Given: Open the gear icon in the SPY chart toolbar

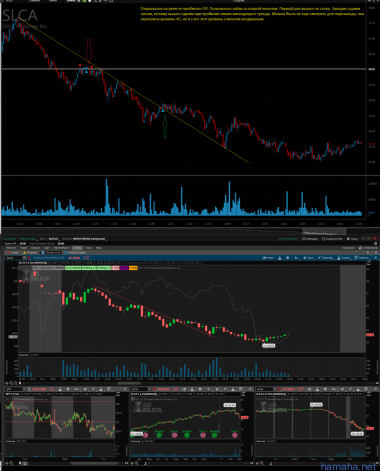Looking at the screenshot, I should [68, 389].
